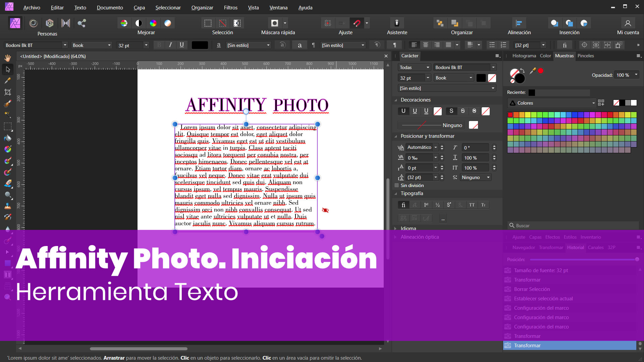This screenshot has width=644, height=362.
Task: Switch to the Pinceles tab
Action: 586,56
